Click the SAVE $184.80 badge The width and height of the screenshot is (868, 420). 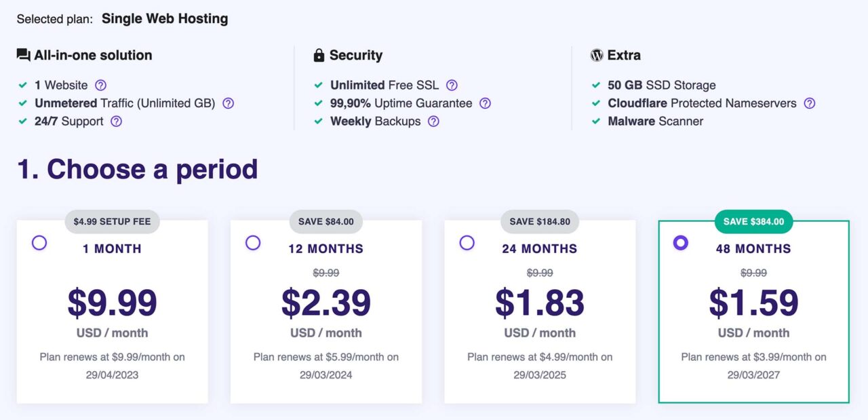(x=539, y=221)
